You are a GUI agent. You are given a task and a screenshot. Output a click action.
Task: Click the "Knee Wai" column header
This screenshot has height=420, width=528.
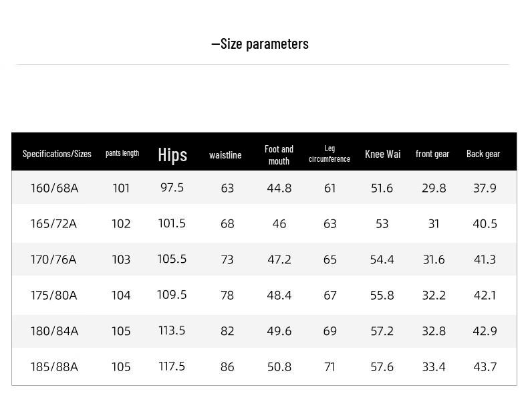coord(382,154)
